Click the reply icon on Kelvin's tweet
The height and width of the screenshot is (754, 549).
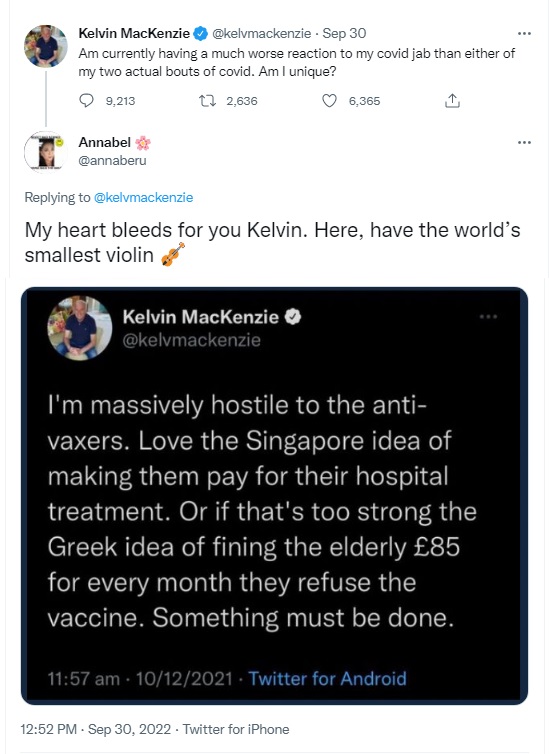pos(86,101)
